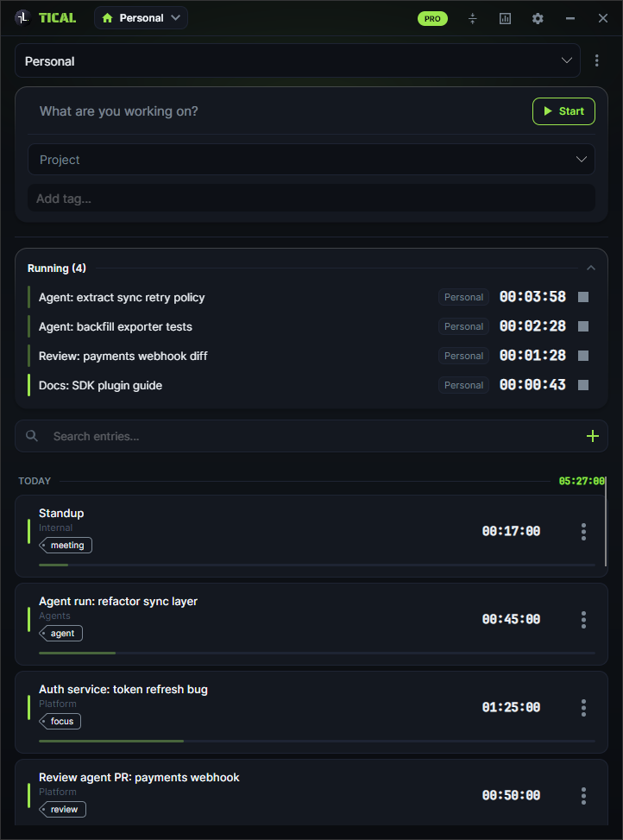623x840 pixels.
Task: Expand the Project selection dropdown
Action: pos(311,159)
